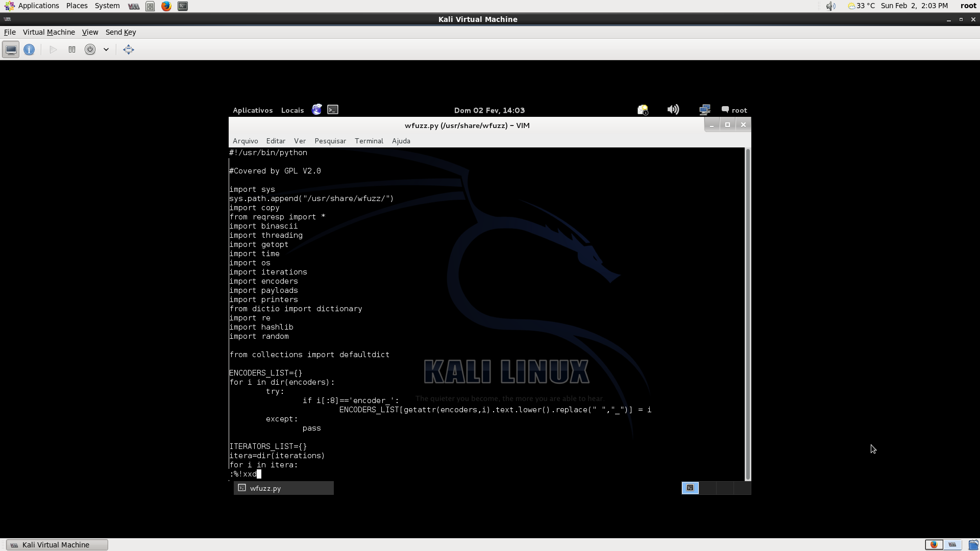Open the Terminal menu in VIM window
Image resolution: width=980 pixels, height=551 pixels.
[x=369, y=141]
